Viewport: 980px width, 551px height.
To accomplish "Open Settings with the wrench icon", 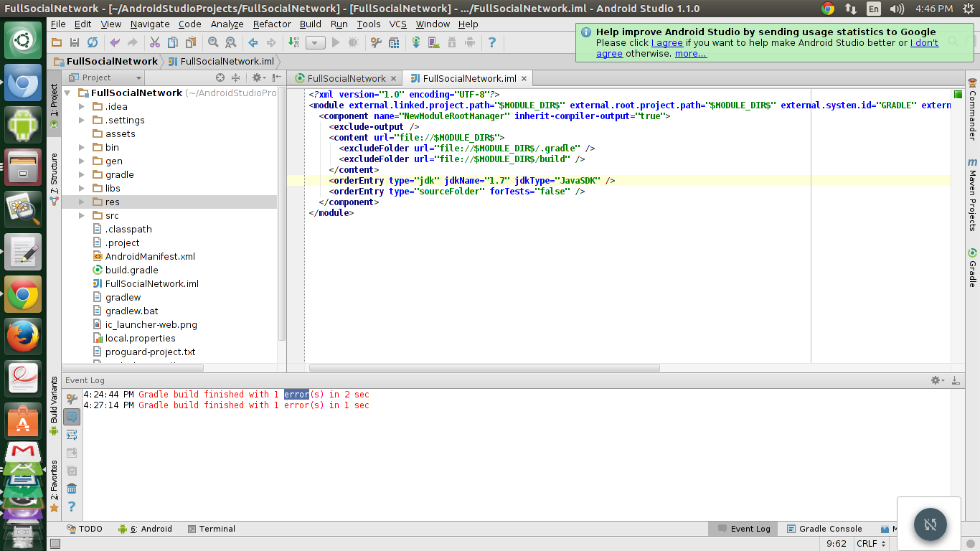I will [x=376, y=43].
